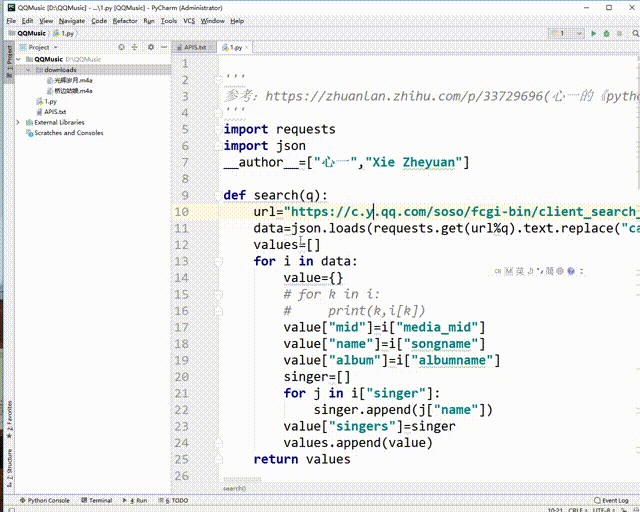
Task: Open the Edit menu
Action: coord(27,21)
